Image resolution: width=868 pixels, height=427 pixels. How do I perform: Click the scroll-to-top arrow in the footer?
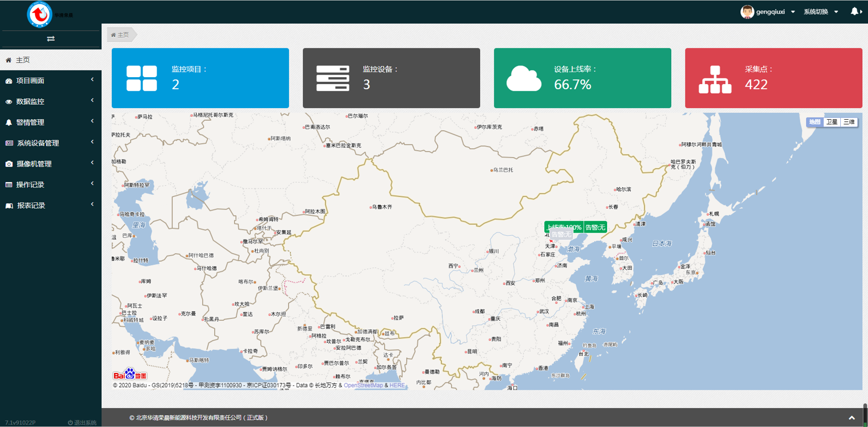tap(852, 418)
